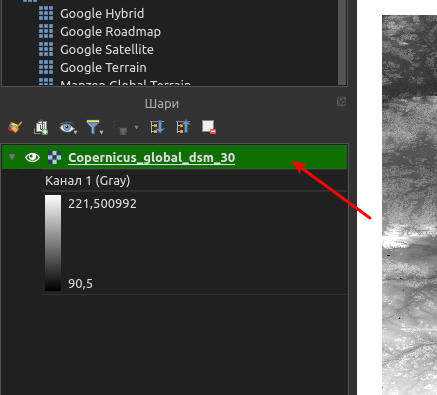Open the layer styling panel brush icon

coord(15,127)
